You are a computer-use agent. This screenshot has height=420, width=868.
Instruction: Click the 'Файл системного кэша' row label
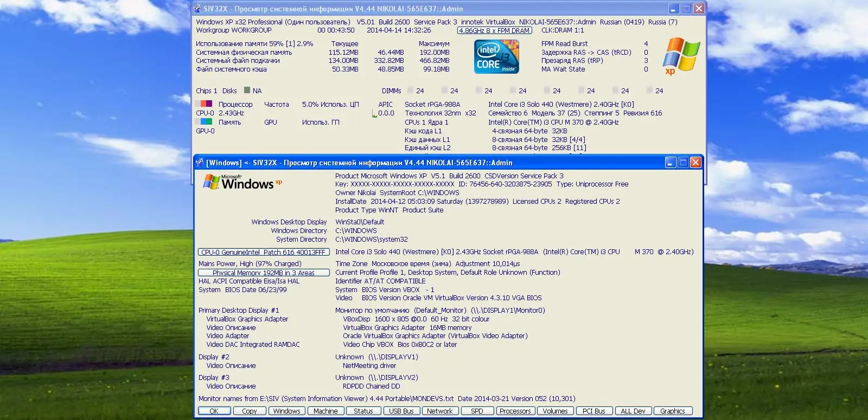(232, 69)
